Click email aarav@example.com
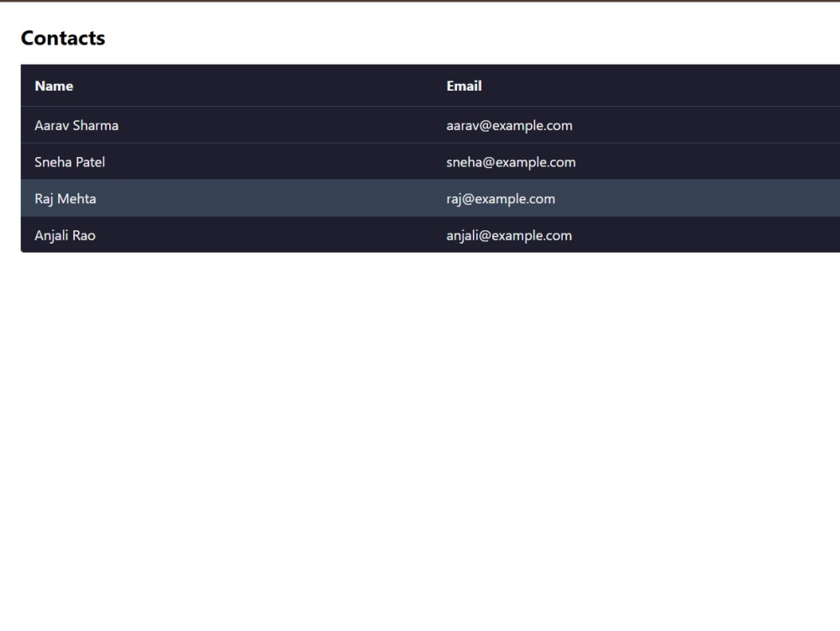 coord(510,125)
